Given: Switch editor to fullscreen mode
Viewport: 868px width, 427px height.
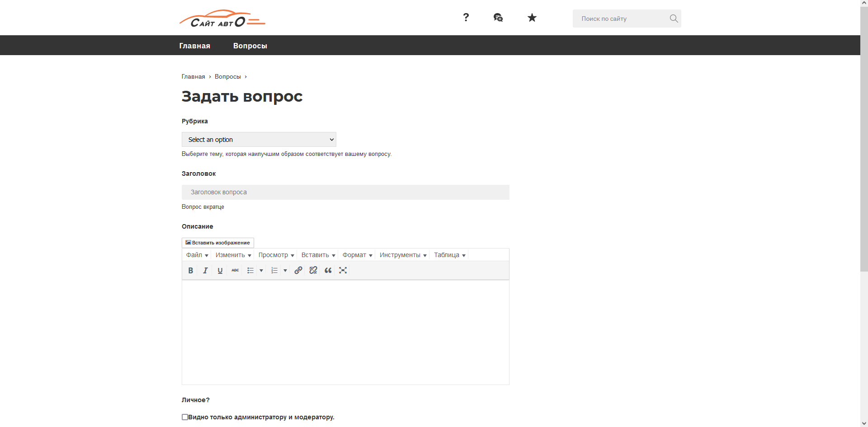Looking at the screenshot, I should tap(343, 270).
